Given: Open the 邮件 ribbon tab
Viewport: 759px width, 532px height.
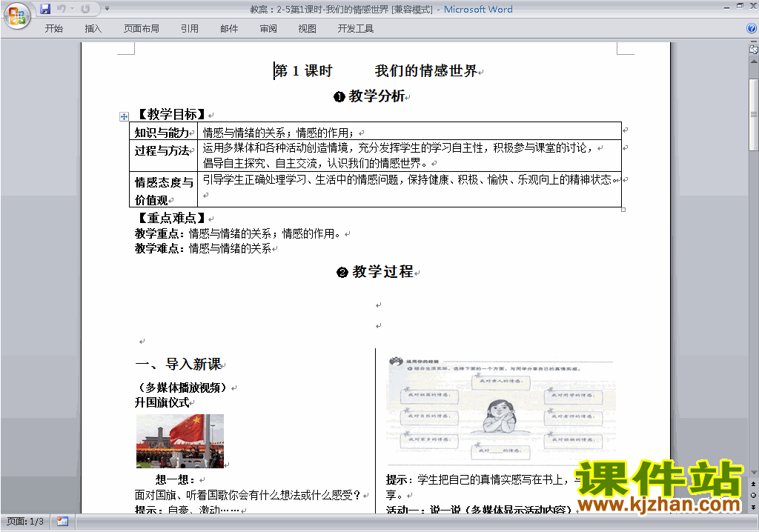Looking at the screenshot, I should [229, 29].
